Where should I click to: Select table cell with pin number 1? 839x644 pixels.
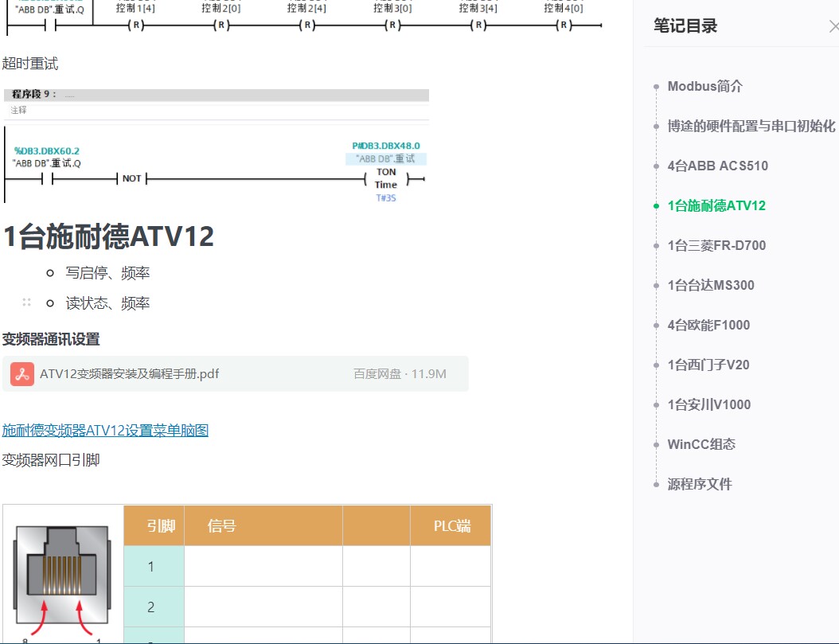tap(154, 567)
